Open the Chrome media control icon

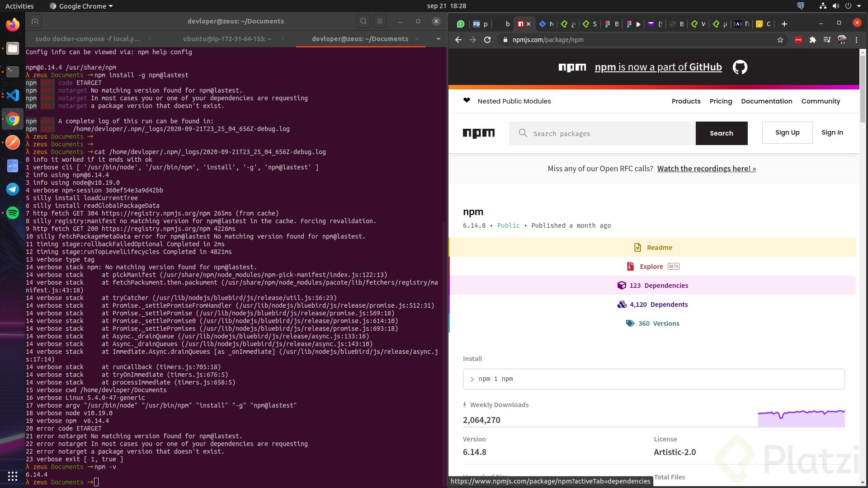tap(827, 40)
